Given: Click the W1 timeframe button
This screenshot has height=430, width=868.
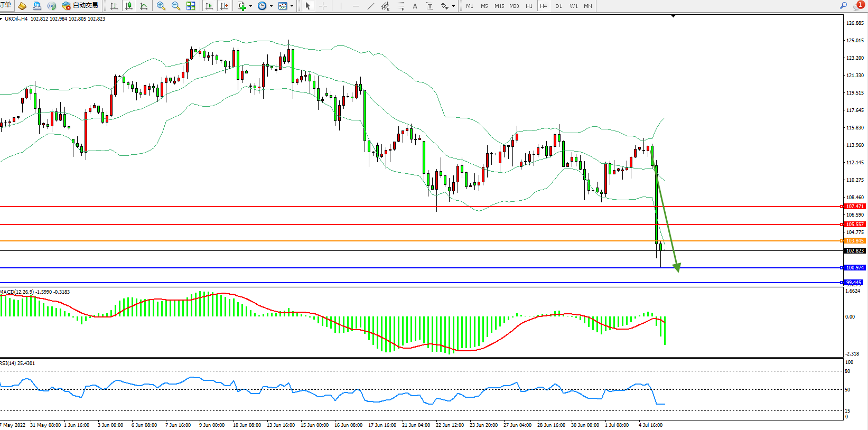Looking at the screenshot, I should 573,6.
